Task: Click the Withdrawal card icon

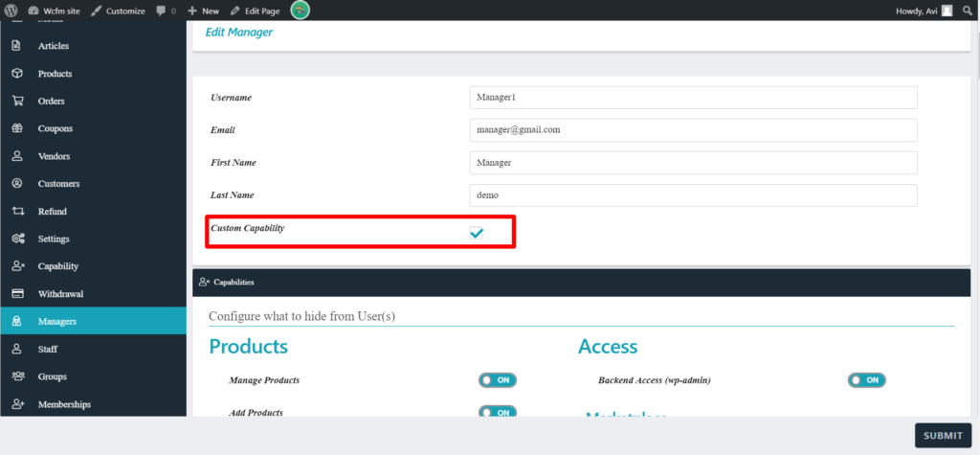Action: click(17, 293)
